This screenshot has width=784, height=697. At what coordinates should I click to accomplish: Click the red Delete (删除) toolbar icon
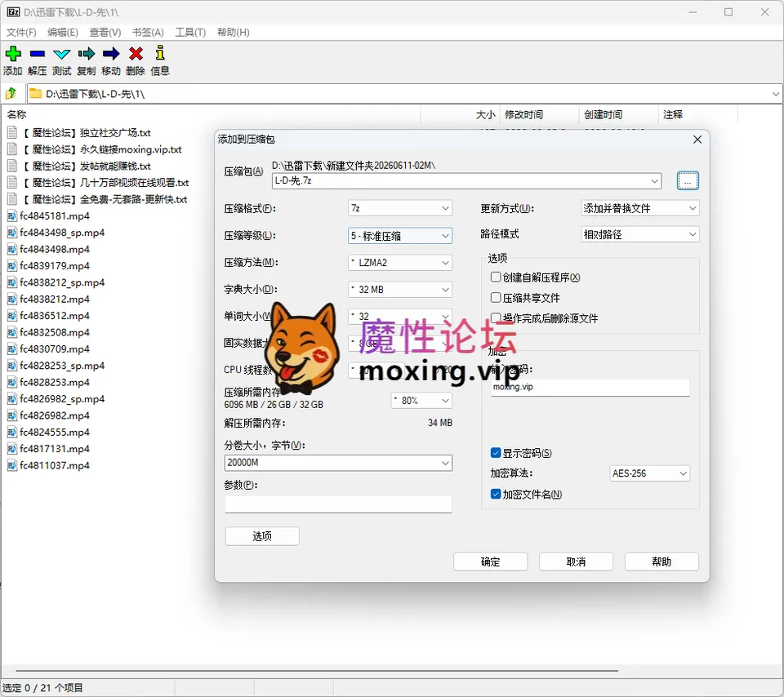pyautogui.click(x=136, y=54)
